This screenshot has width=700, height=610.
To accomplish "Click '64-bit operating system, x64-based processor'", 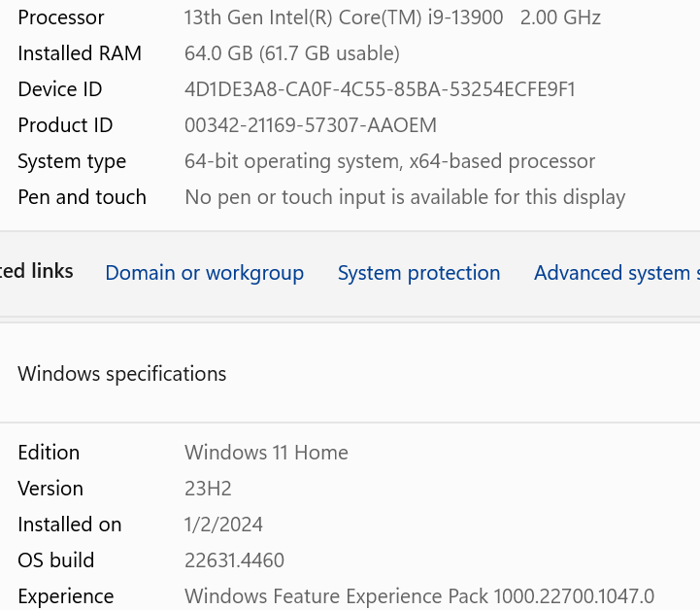I will point(389,161).
